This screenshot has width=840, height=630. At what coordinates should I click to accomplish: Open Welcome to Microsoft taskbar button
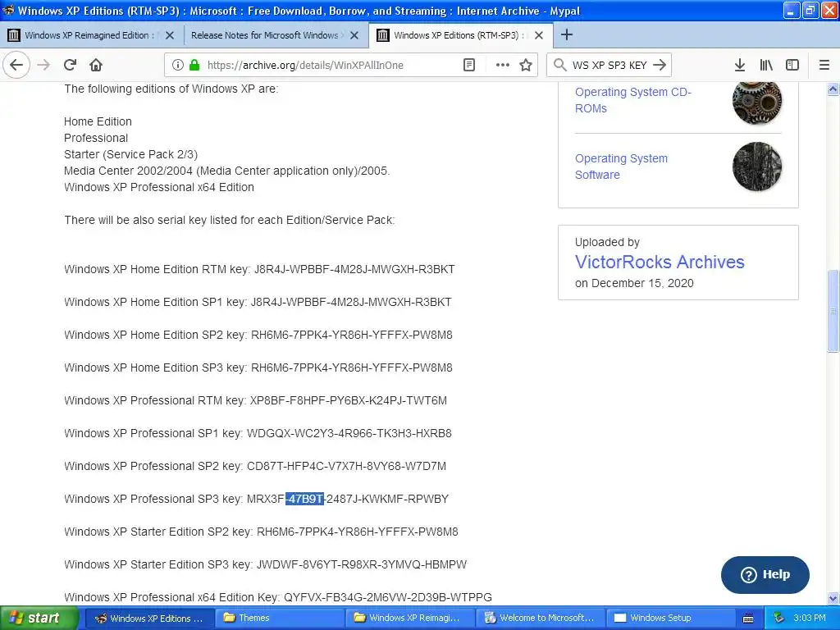(540, 619)
